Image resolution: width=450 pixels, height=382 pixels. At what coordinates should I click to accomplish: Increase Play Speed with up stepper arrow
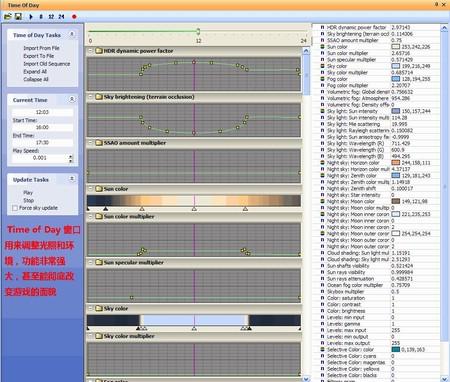(71, 156)
